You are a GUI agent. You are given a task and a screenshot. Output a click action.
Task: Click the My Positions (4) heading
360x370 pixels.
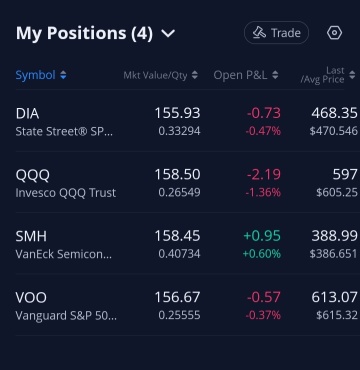pos(84,33)
